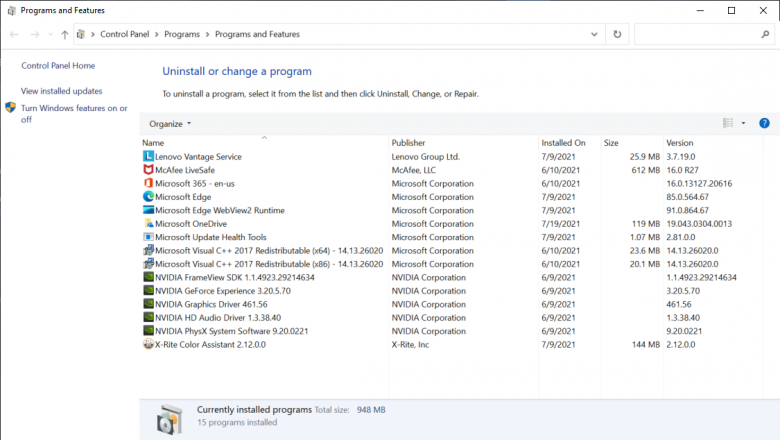Expand the view options dropdown arrow

743,124
